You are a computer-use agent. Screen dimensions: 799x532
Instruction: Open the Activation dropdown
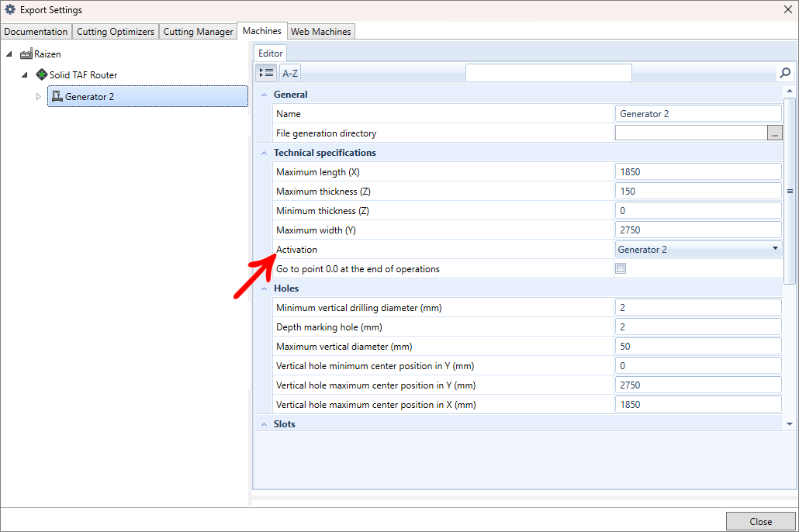(x=775, y=249)
